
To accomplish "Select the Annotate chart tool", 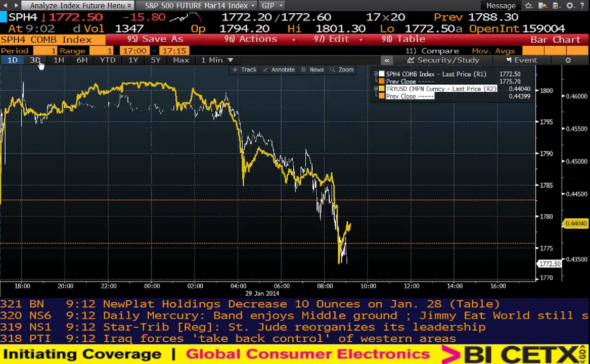I will click(279, 70).
